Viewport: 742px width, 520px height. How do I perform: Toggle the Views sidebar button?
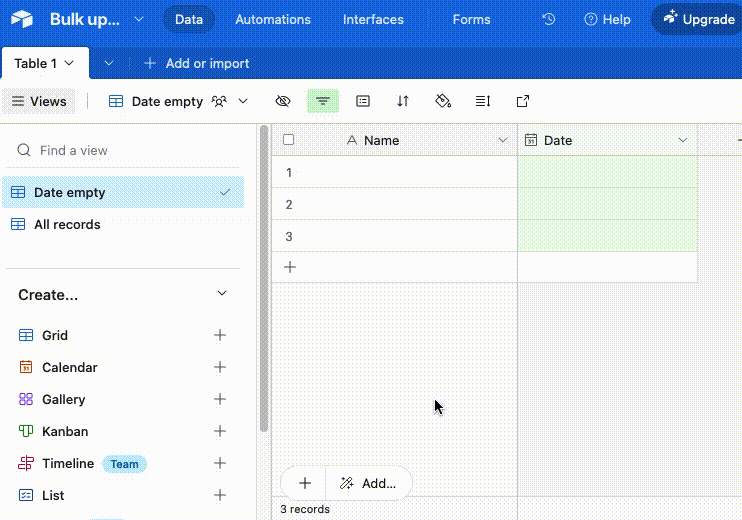click(x=39, y=101)
